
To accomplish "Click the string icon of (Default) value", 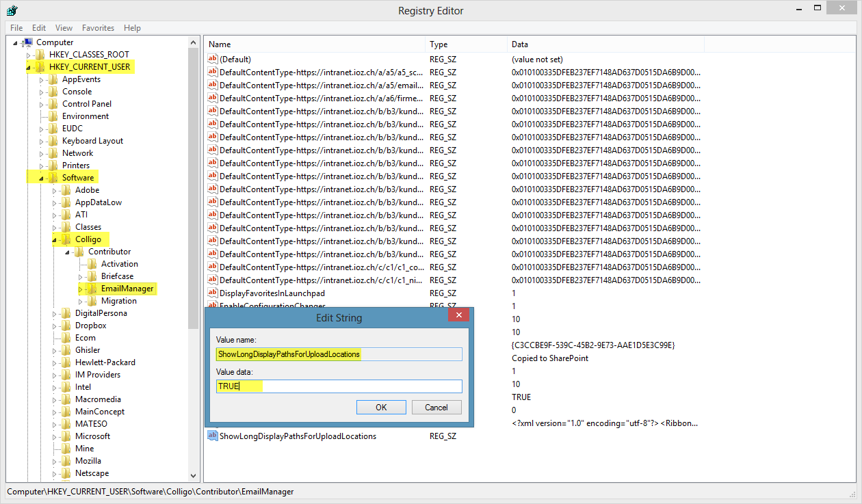I will (x=213, y=59).
